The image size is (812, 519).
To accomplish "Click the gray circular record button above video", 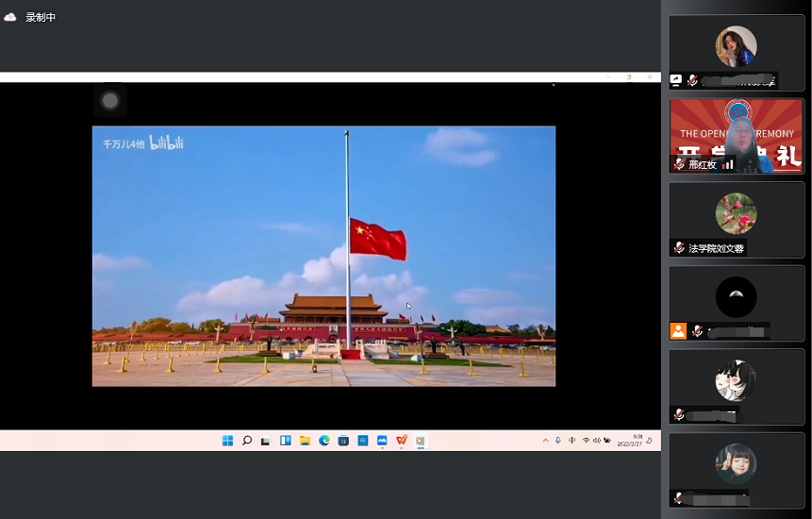I will 110,101.
